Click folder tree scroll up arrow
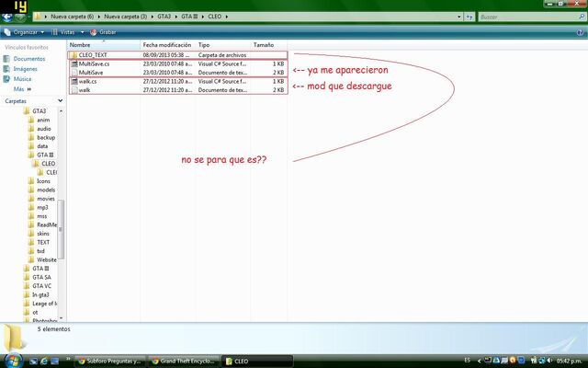Viewport: 588px width, 368px height. click(61, 111)
